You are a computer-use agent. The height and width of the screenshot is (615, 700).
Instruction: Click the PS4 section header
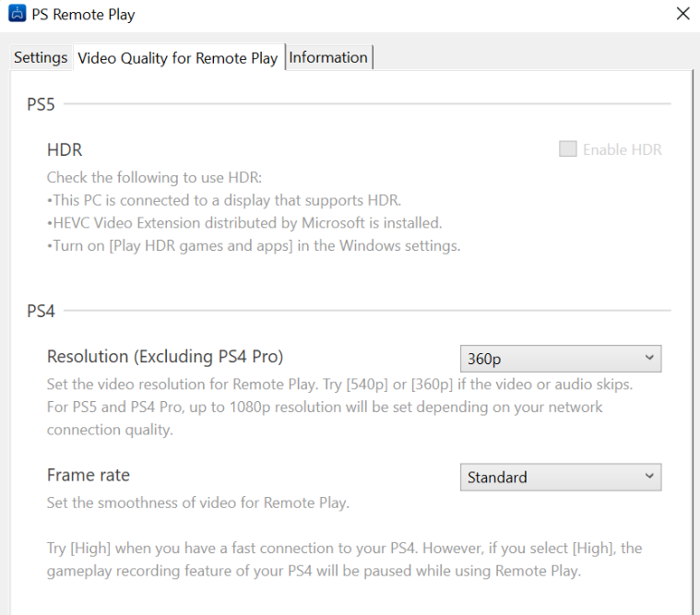click(x=41, y=311)
